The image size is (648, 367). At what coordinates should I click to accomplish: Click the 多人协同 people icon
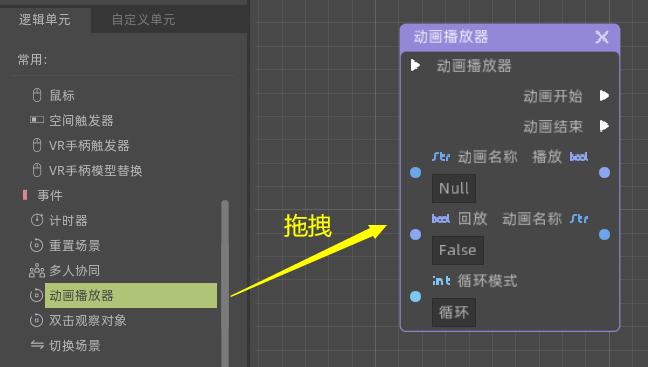pos(37,270)
